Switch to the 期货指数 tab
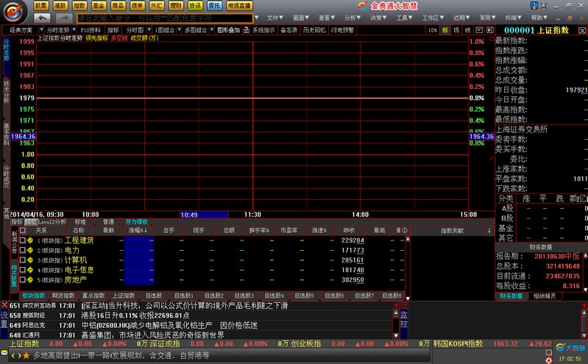 (x=63, y=296)
